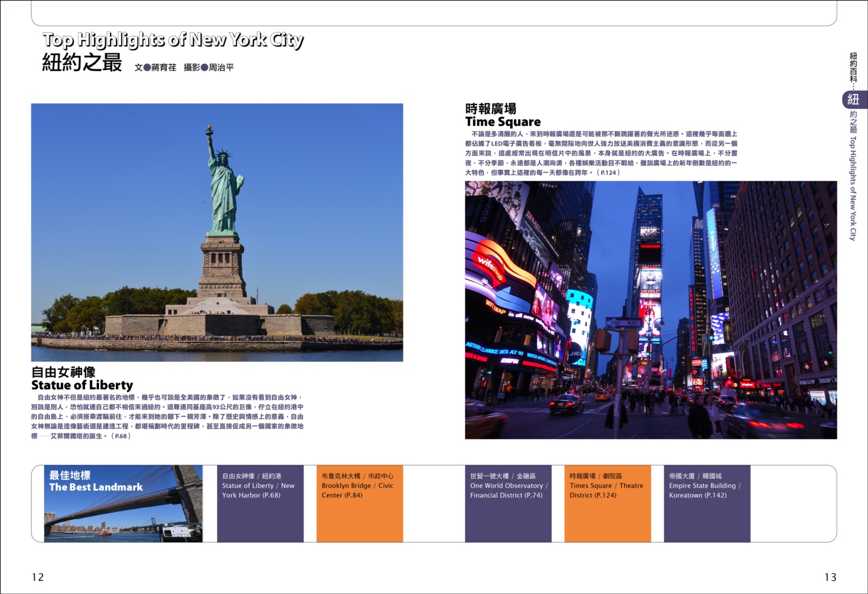Select the One World Observatory box
This screenshot has width=868, height=594.
pos(508,503)
